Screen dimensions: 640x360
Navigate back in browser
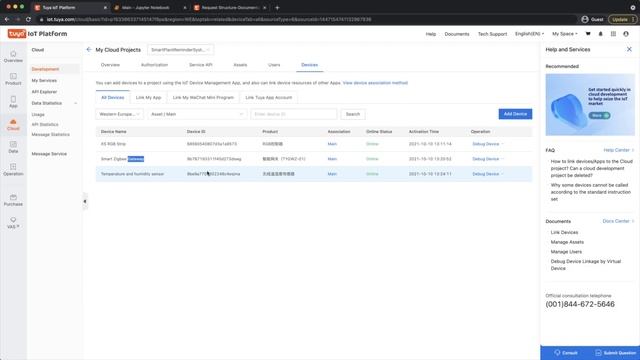7,19
